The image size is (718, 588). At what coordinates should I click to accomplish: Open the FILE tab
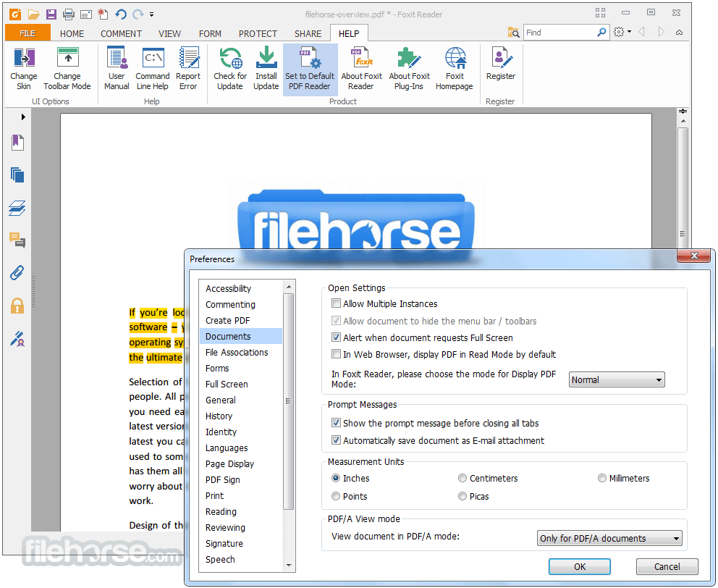click(28, 33)
